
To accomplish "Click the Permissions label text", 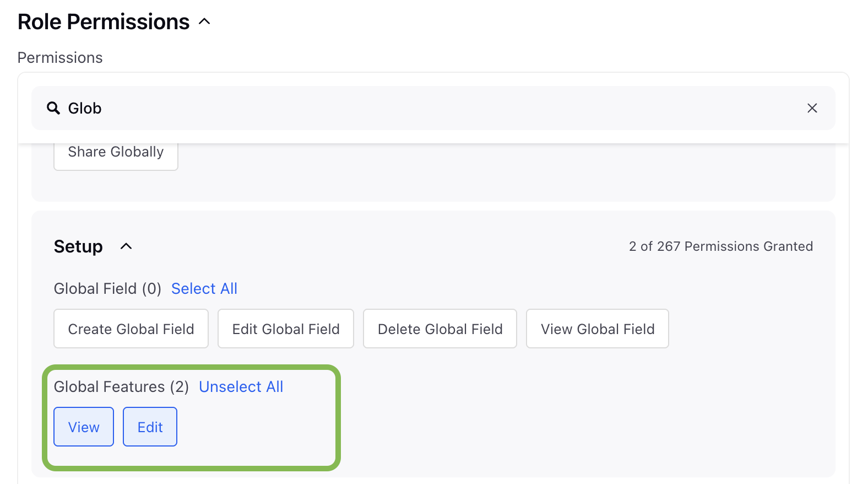I will tap(60, 58).
